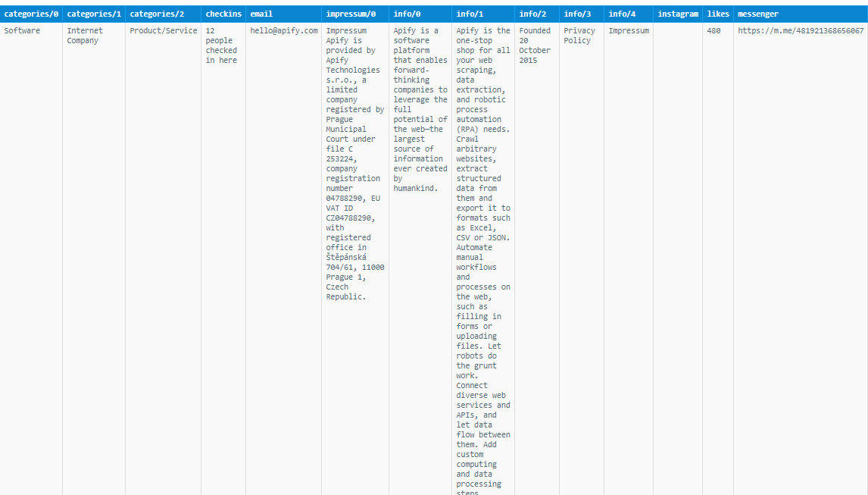Select the Impressum Apify Technologies text cell

coord(355,258)
